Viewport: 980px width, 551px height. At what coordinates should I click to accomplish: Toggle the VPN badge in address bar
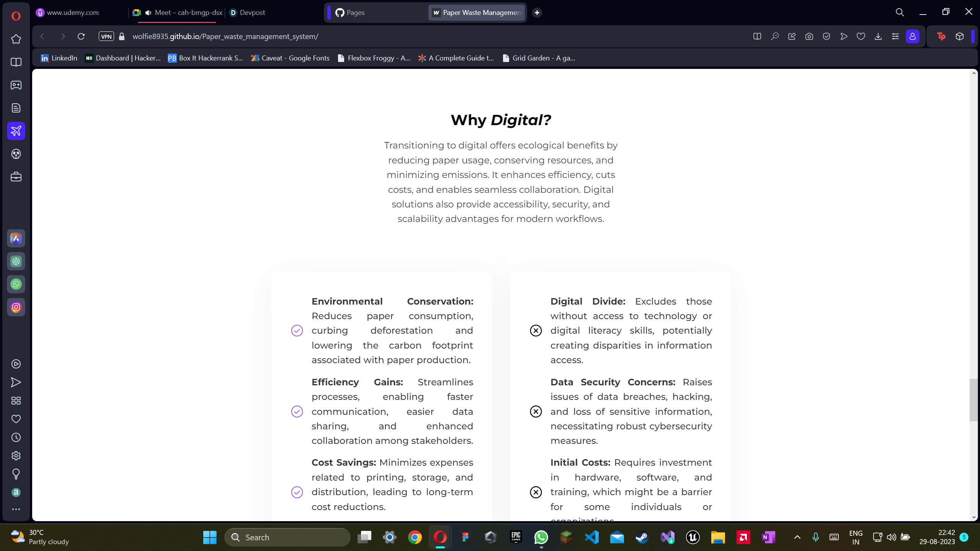106,36
